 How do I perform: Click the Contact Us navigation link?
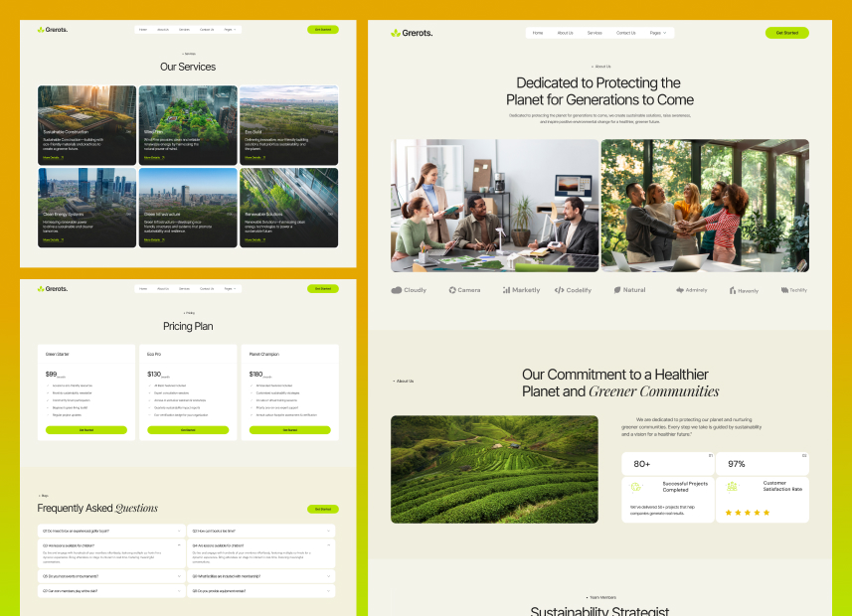click(x=625, y=32)
